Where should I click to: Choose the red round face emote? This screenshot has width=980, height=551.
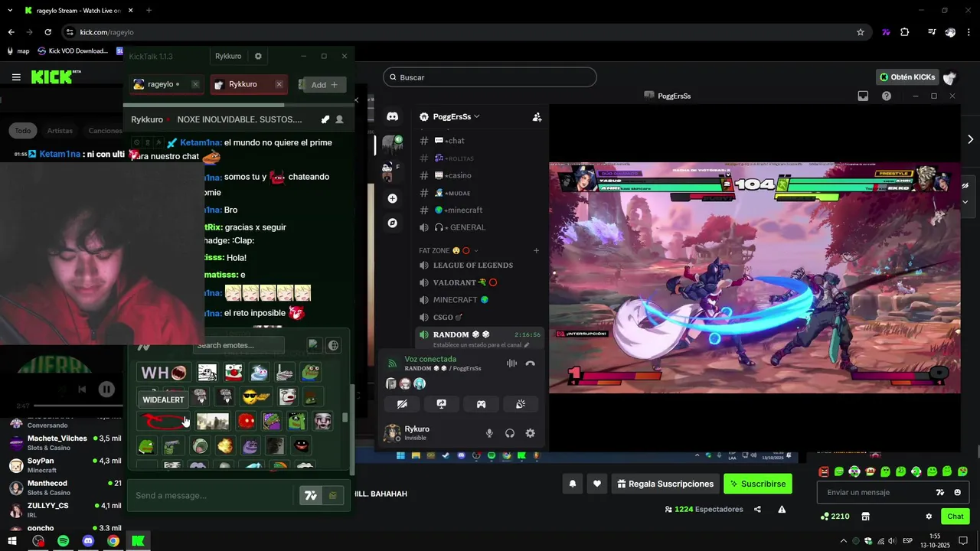[x=246, y=421]
